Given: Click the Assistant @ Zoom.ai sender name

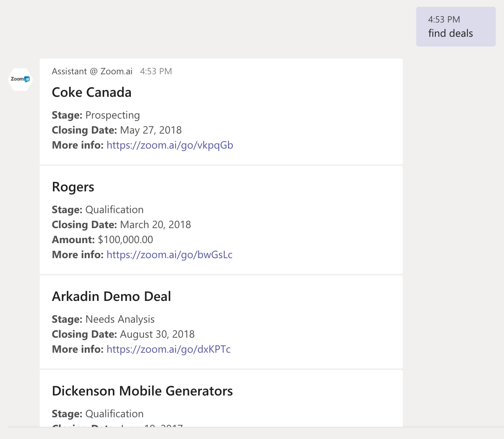Looking at the screenshot, I should click(x=92, y=71).
